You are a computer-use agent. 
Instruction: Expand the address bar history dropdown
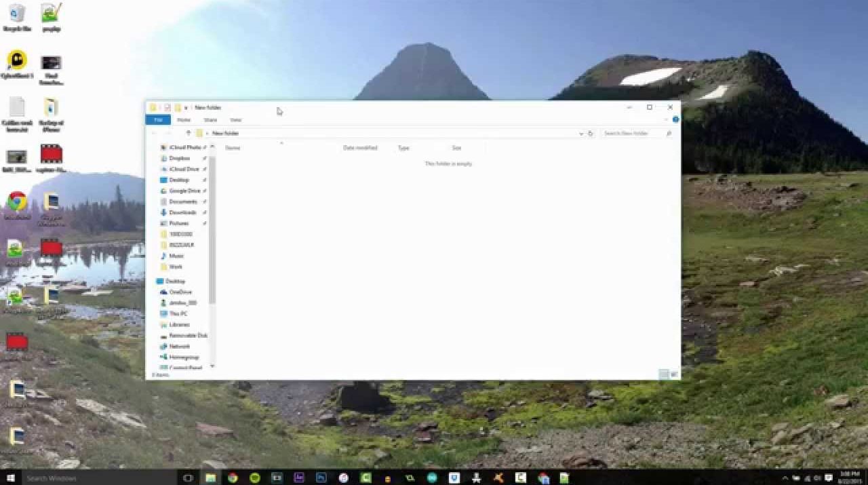[x=581, y=134]
